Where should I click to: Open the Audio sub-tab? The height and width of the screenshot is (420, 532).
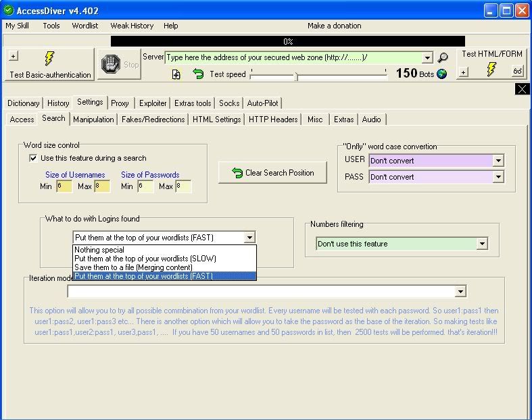[372, 120]
